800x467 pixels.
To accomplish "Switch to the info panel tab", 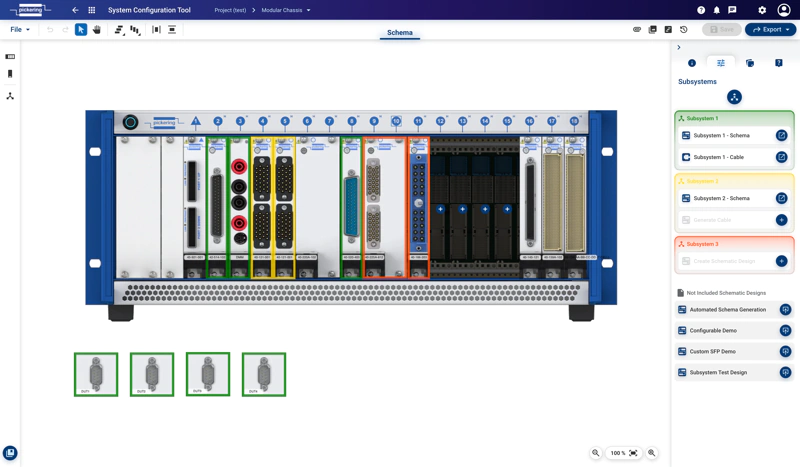I will point(692,63).
